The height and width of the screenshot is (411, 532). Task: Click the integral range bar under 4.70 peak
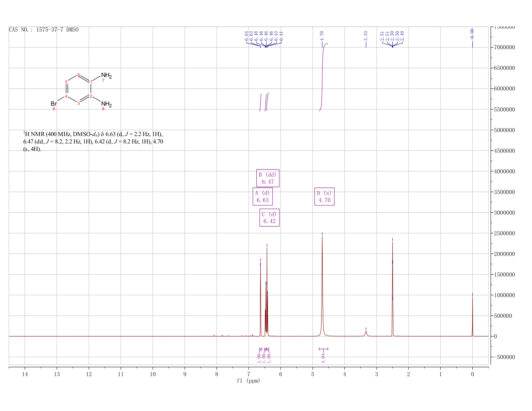tap(323, 349)
